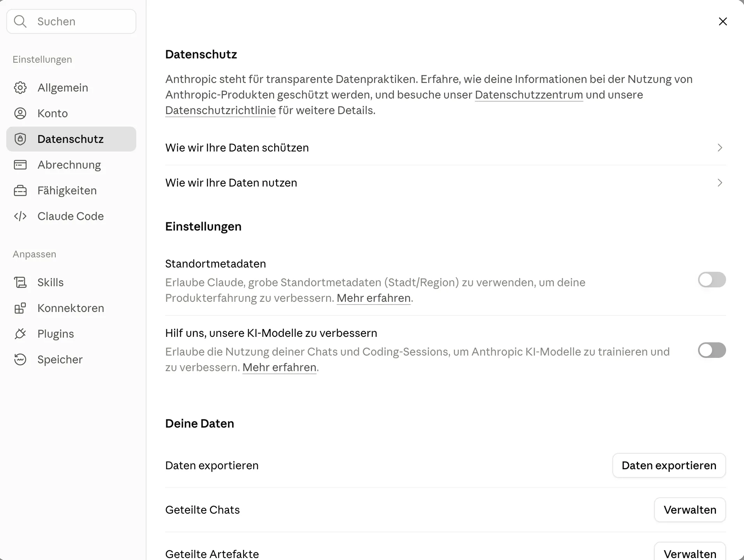Image resolution: width=744 pixels, height=560 pixels.
Task: Open the Datenschutzrichtlinie link
Action: [x=220, y=110]
